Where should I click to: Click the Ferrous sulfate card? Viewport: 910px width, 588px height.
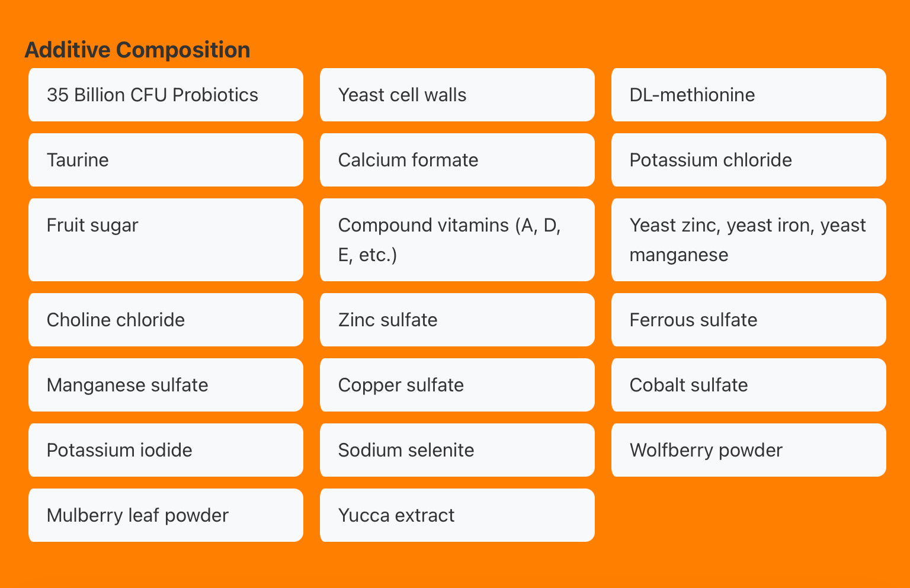[x=748, y=320]
